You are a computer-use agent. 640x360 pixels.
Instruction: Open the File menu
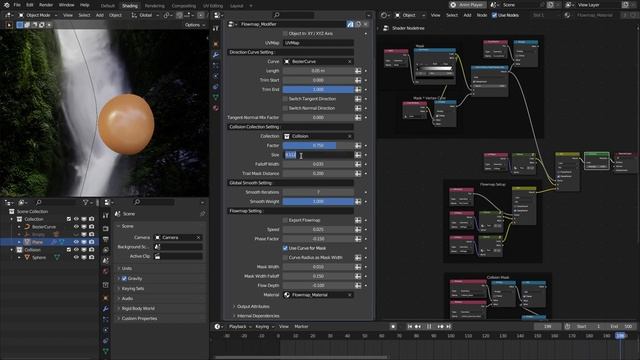[x=17, y=5]
